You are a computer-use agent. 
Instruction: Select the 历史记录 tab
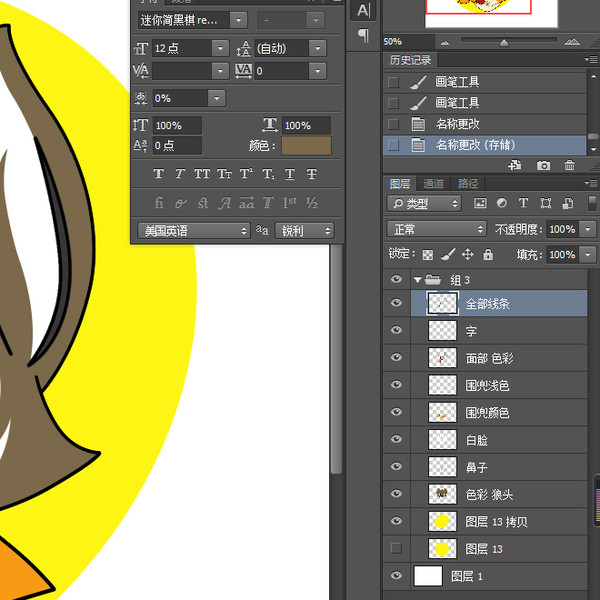410,60
